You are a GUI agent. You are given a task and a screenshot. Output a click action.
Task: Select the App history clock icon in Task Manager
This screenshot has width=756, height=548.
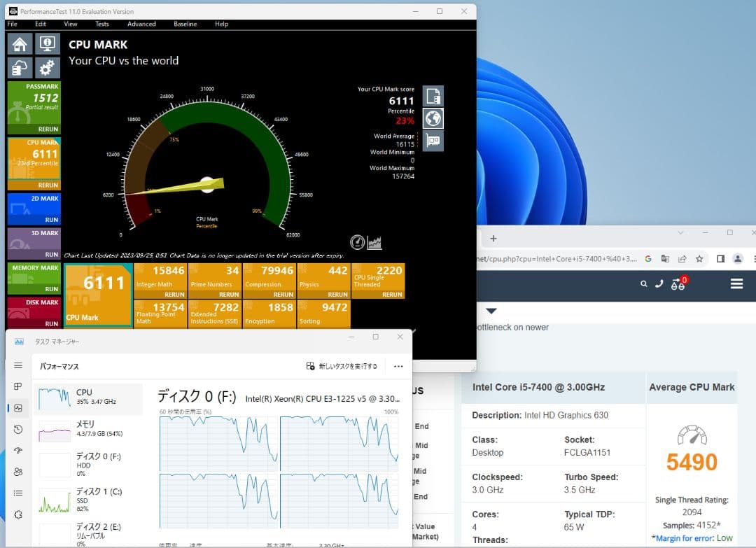(18, 428)
